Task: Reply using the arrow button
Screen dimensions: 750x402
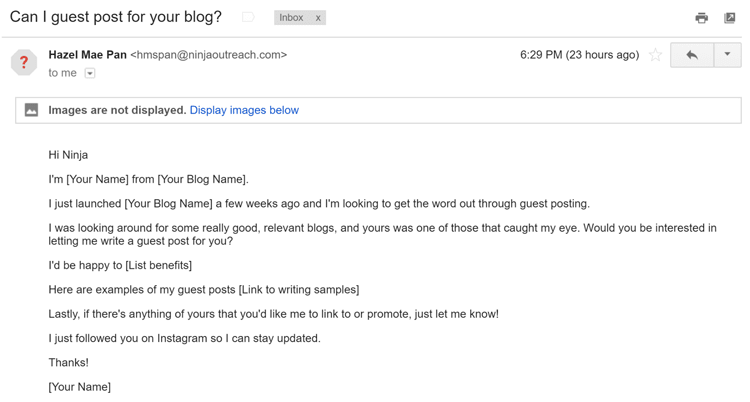Action: 692,55
